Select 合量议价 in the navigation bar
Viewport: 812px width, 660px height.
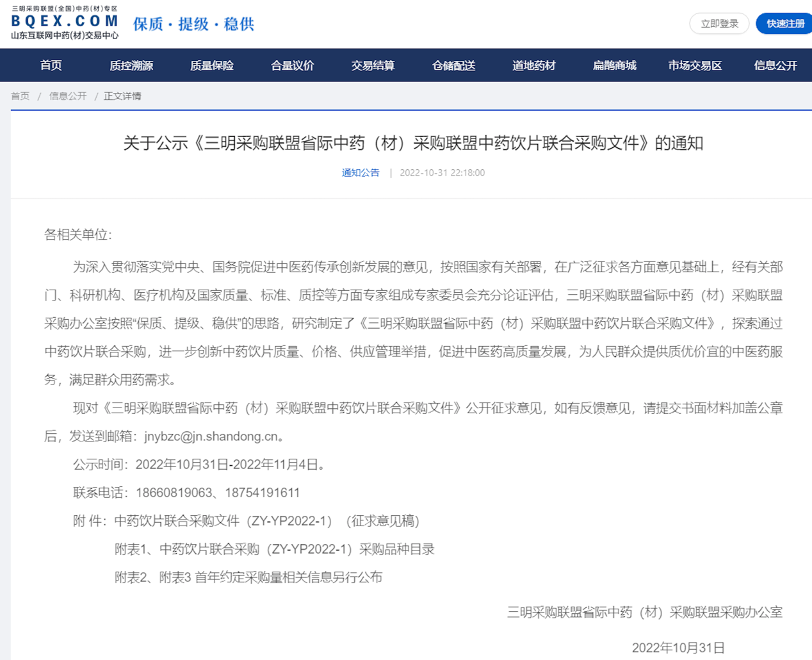293,65
